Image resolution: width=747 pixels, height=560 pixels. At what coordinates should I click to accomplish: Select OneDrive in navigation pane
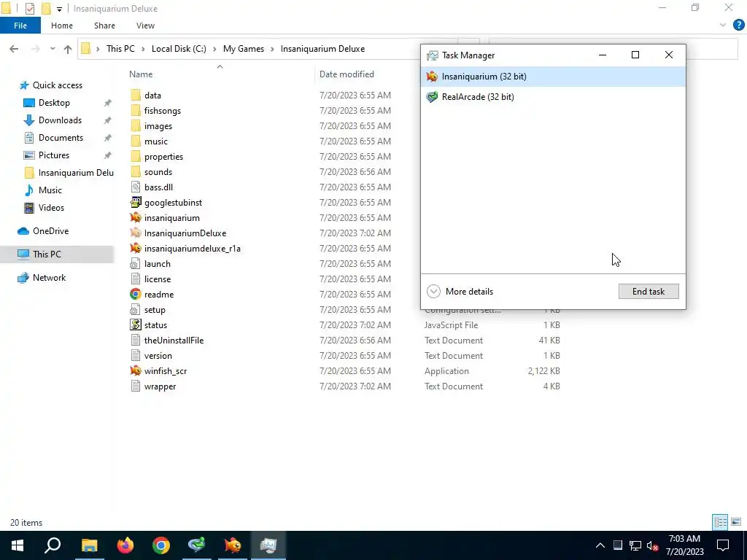(50, 231)
